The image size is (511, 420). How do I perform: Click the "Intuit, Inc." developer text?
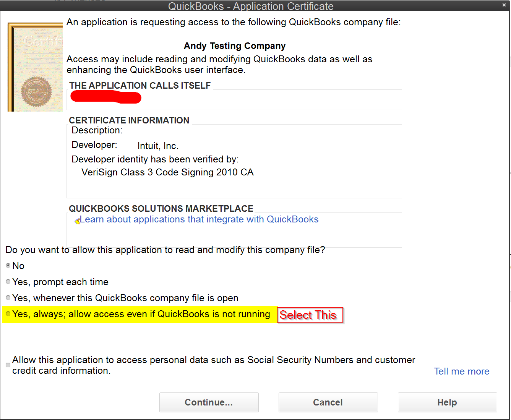(x=158, y=146)
